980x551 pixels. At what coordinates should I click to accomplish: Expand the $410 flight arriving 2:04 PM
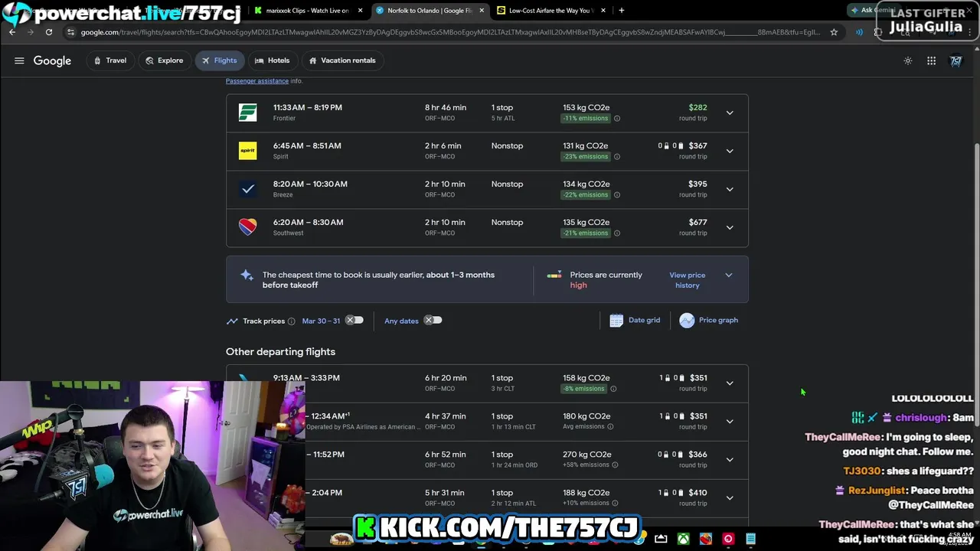point(730,497)
